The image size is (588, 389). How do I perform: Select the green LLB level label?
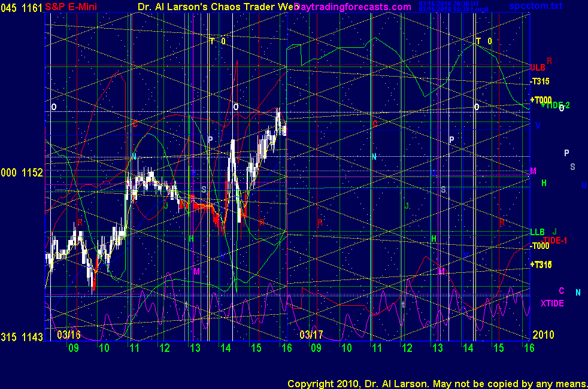pyautogui.click(x=537, y=232)
